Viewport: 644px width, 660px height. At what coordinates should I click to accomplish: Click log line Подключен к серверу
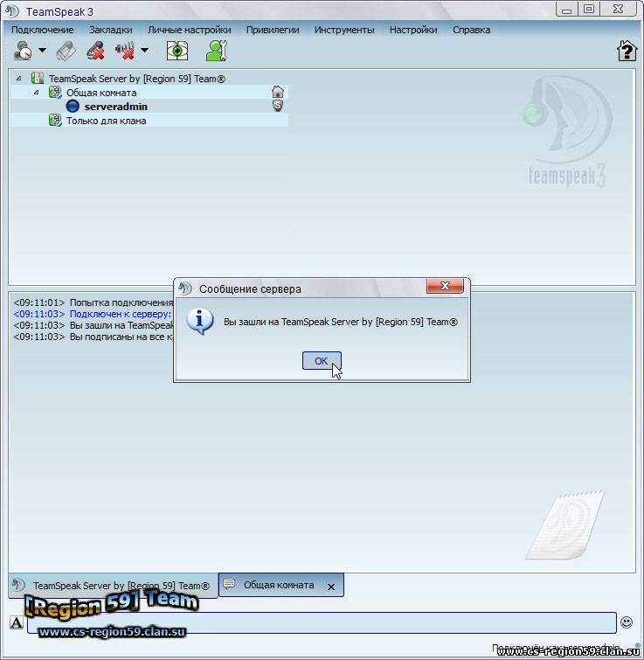pos(93,314)
